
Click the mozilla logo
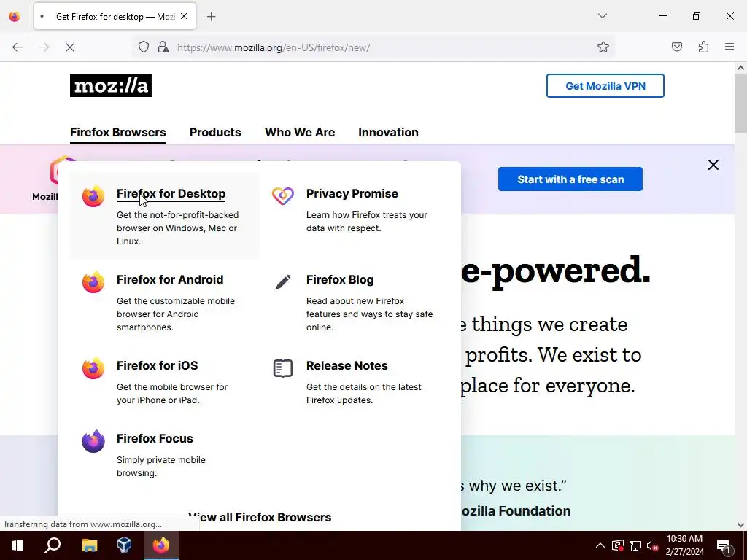tap(111, 85)
